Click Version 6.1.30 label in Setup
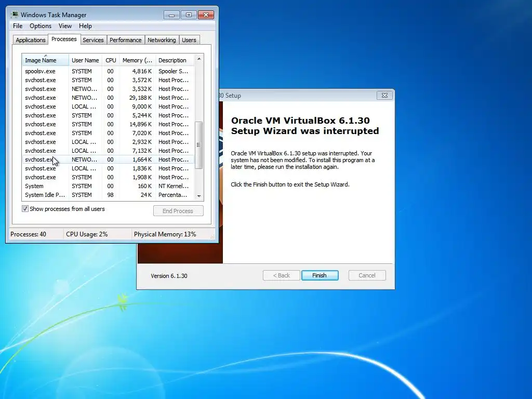532x399 pixels. click(x=169, y=276)
